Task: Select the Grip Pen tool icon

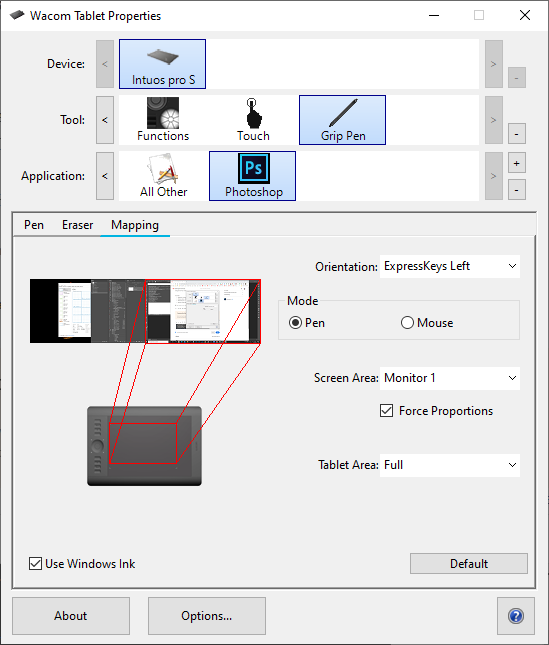Action: [x=343, y=120]
